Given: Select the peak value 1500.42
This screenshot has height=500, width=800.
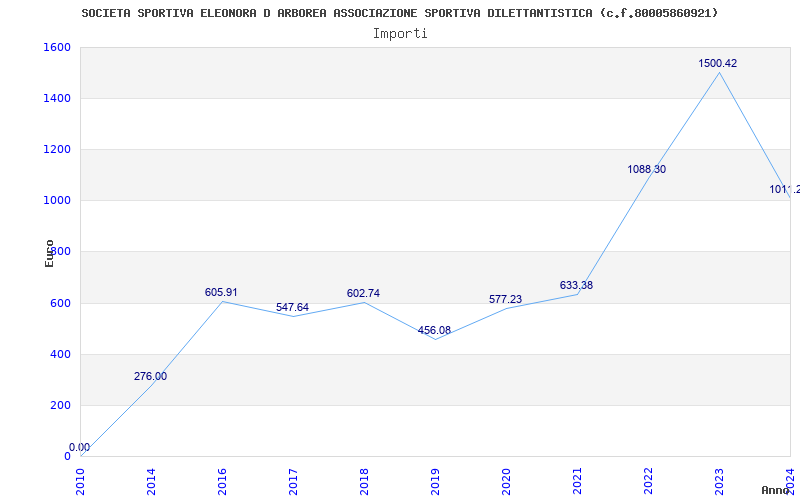Looking at the screenshot, I should (x=717, y=64).
